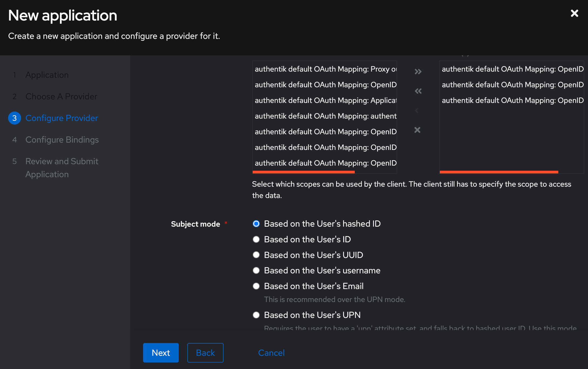Jump to the Configure Bindings step
588x369 pixels.
62,140
